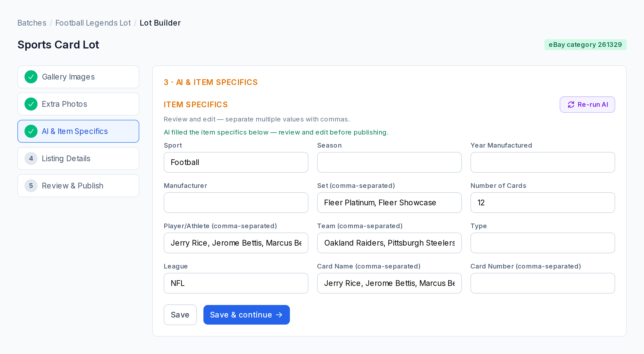Open the Batches breadcrumb link
This screenshot has width=644, height=354.
point(32,23)
